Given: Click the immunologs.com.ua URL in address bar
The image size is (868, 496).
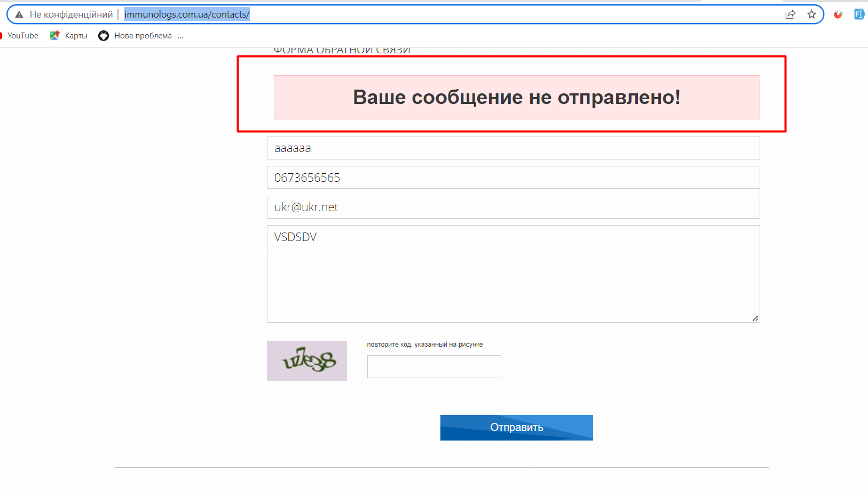Looking at the screenshot, I should (x=187, y=14).
